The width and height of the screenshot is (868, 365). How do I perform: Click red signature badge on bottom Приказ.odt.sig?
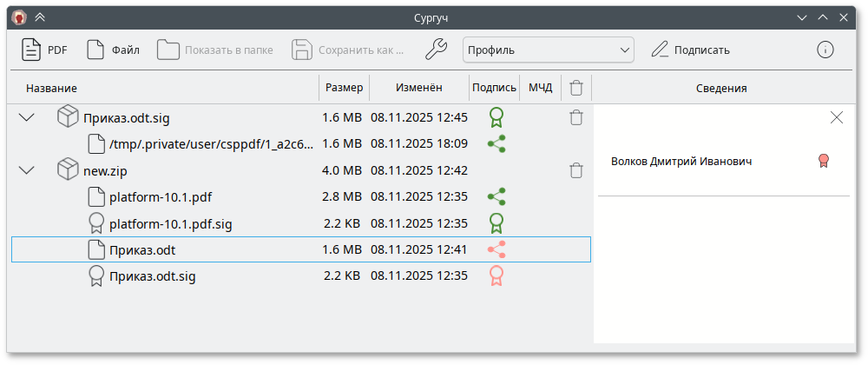tap(496, 276)
